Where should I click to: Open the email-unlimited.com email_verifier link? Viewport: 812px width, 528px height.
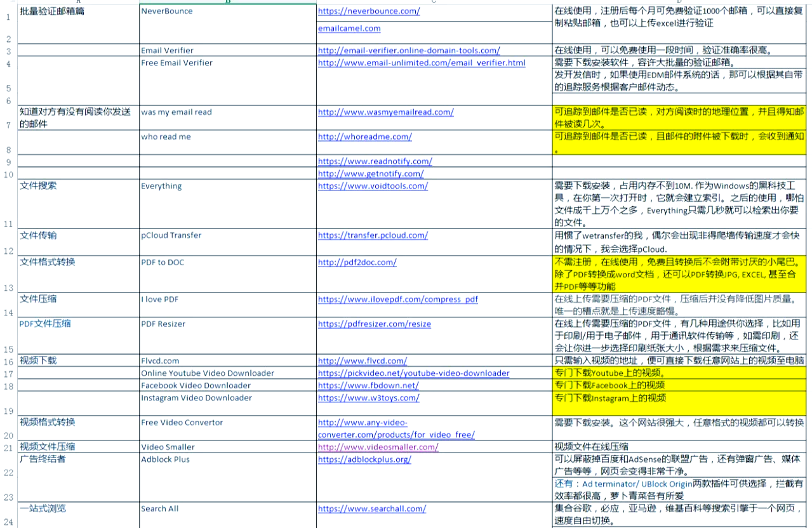point(422,63)
